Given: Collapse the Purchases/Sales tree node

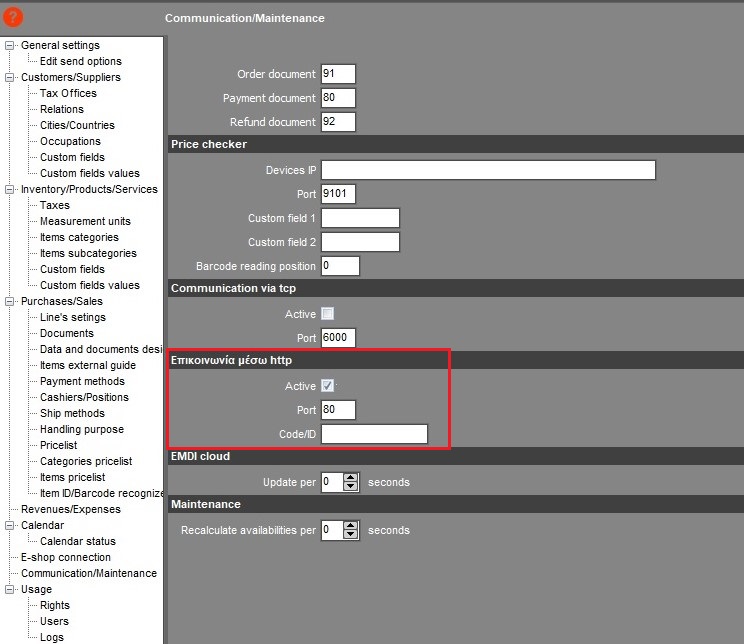Looking at the screenshot, I should coord(9,301).
